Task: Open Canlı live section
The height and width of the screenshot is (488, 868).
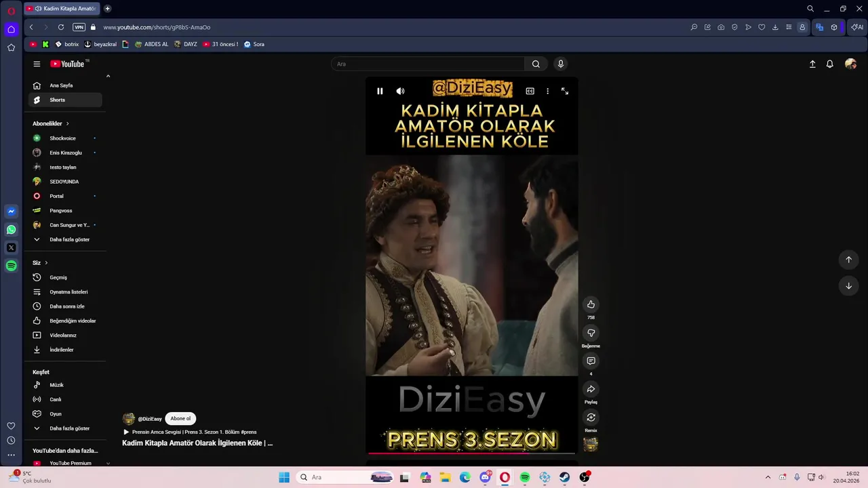Action: [65, 399]
